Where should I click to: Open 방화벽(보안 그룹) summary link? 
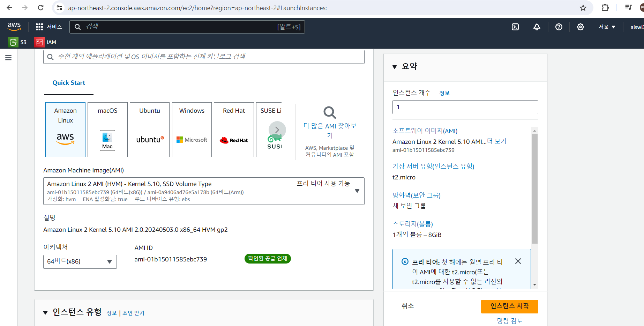(x=417, y=195)
